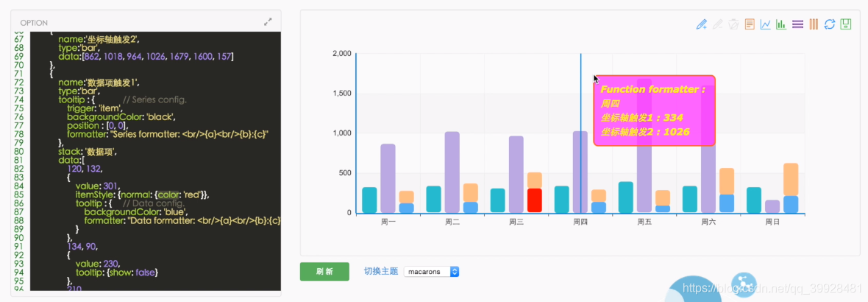Activate the add auxiliary line pencil tool

coord(701,24)
